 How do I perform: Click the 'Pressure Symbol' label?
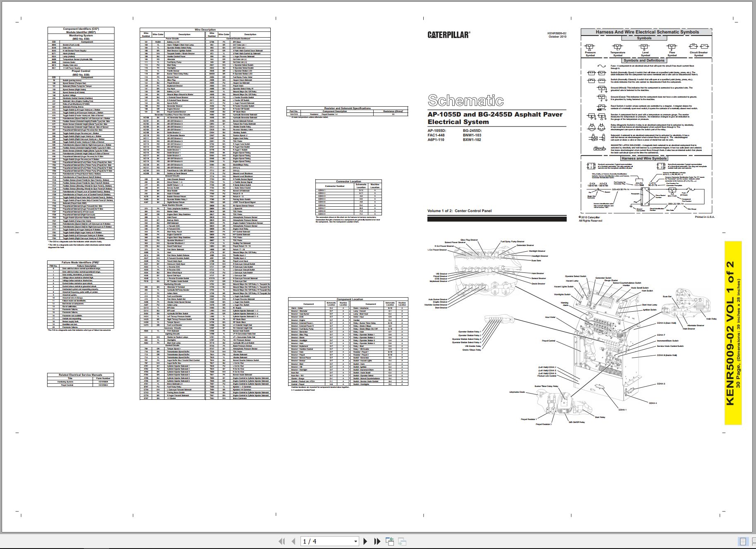590,54
